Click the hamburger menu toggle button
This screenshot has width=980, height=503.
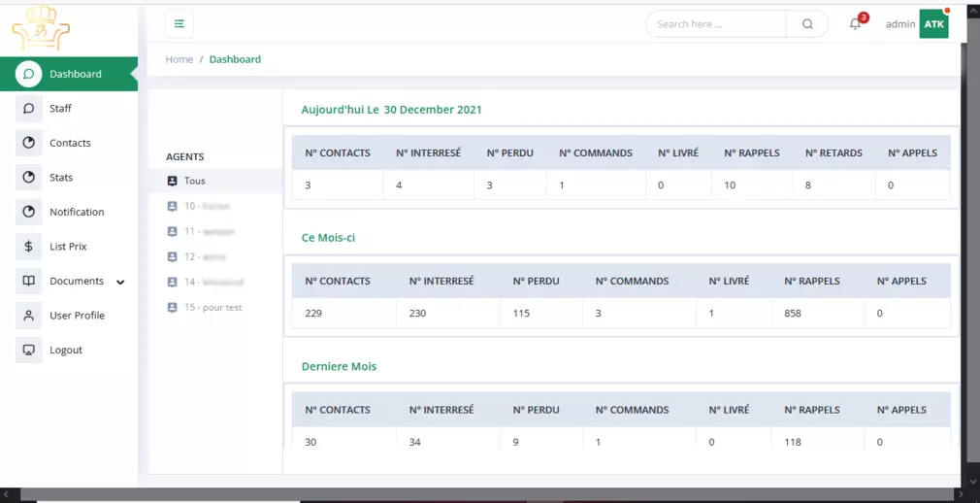(180, 24)
